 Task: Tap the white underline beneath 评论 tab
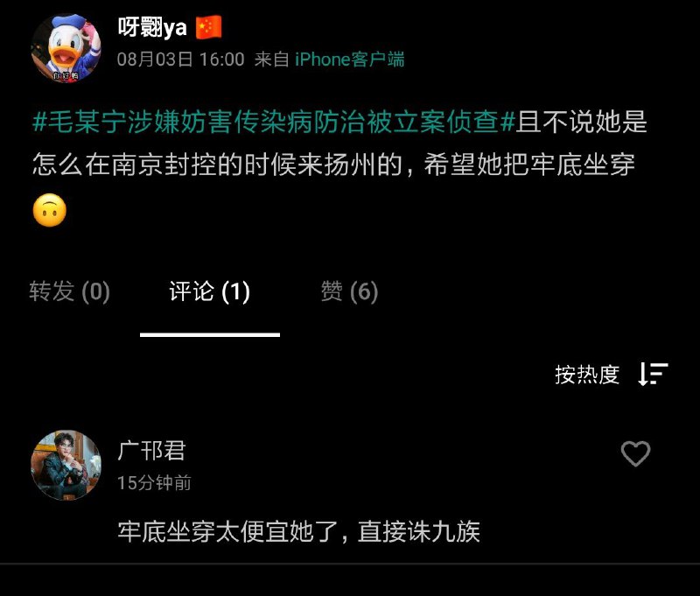coord(210,334)
